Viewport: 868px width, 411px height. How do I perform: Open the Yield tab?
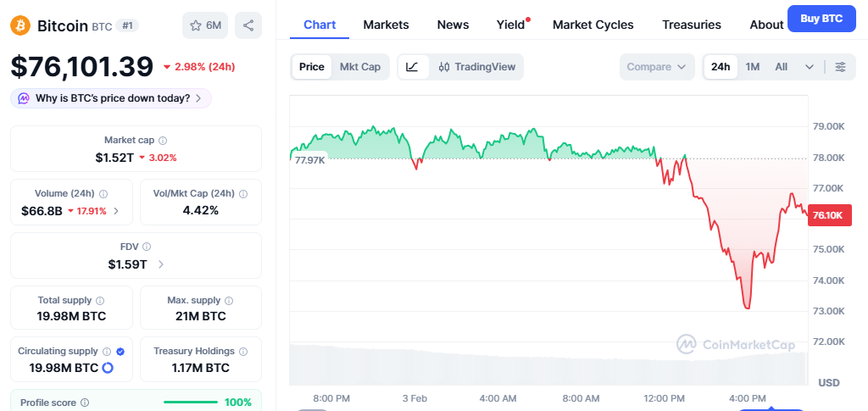point(510,25)
